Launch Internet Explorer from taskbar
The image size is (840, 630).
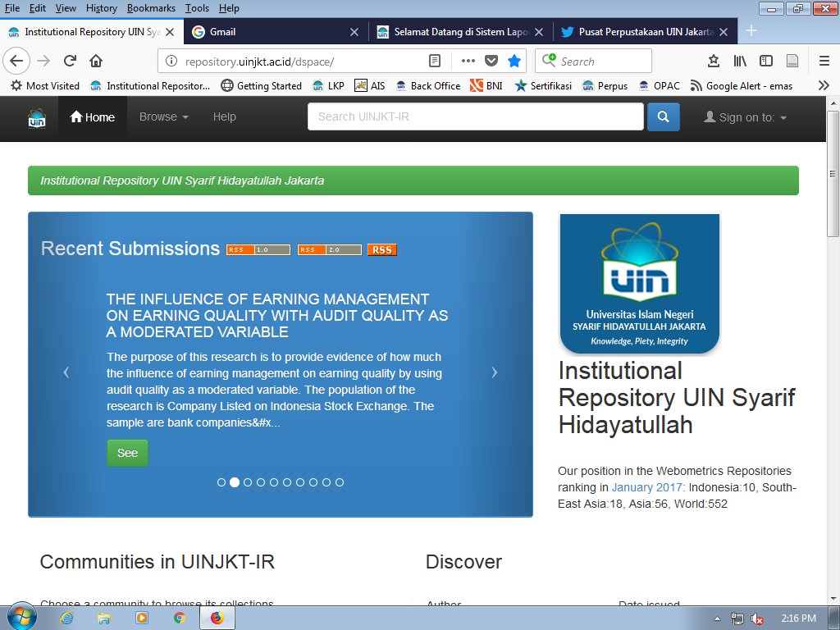pos(66,619)
